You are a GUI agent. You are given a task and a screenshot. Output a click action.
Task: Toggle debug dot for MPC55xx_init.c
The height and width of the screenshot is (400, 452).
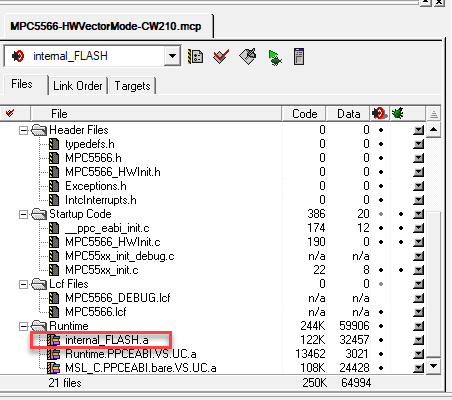[x=401, y=270]
